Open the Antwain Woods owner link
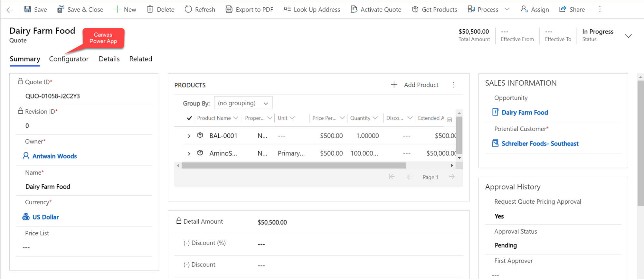The width and height of the screenshot is (644, 279). [x=55, y=156]
